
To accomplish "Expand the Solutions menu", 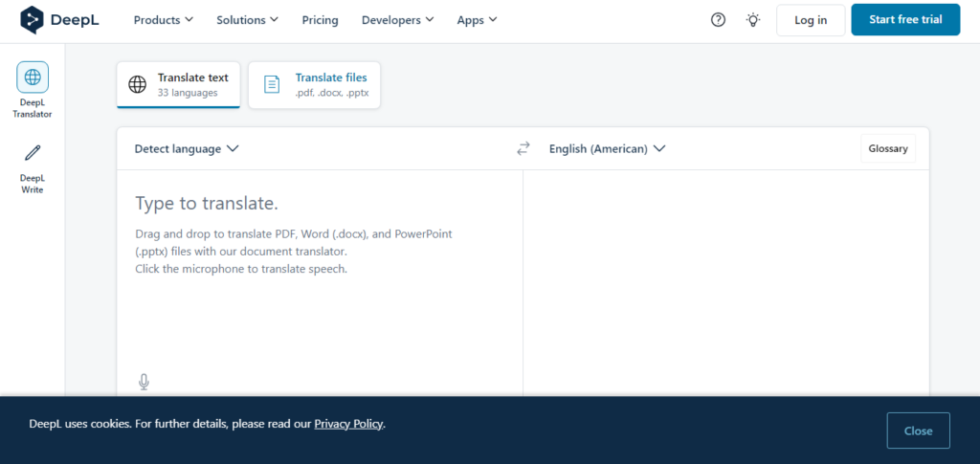I will pyautogui.click(x=248, y=20).
